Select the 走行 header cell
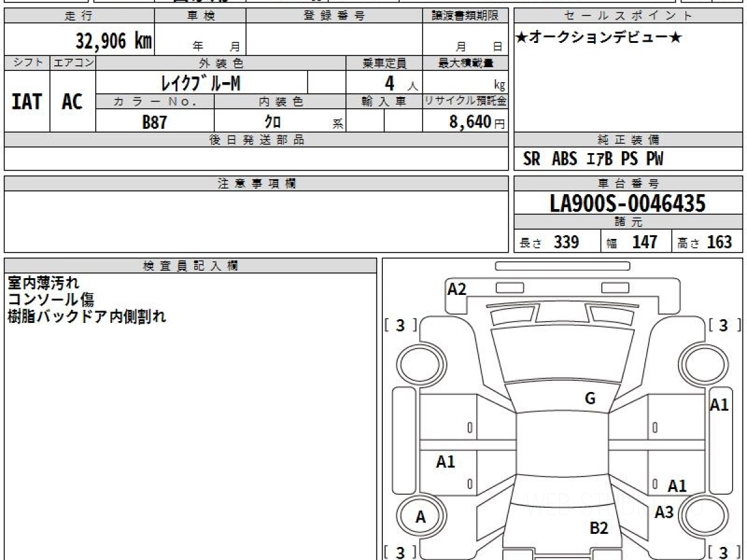Viewport: 747px width, 560px height. 79,16
